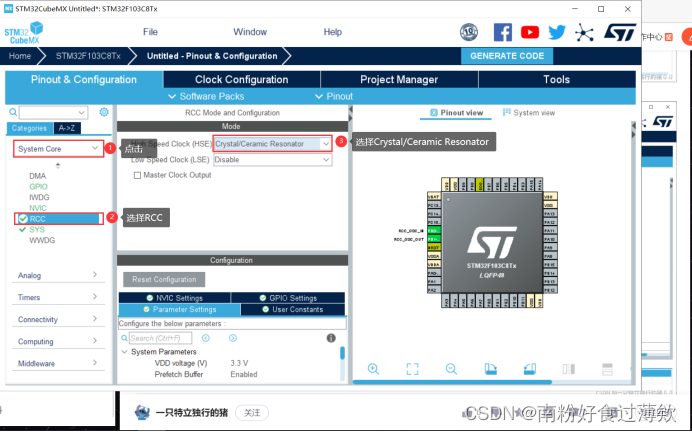This screenshot has width=692, height=432.
Task: Open the Window menu
Action: click(250, 32)
